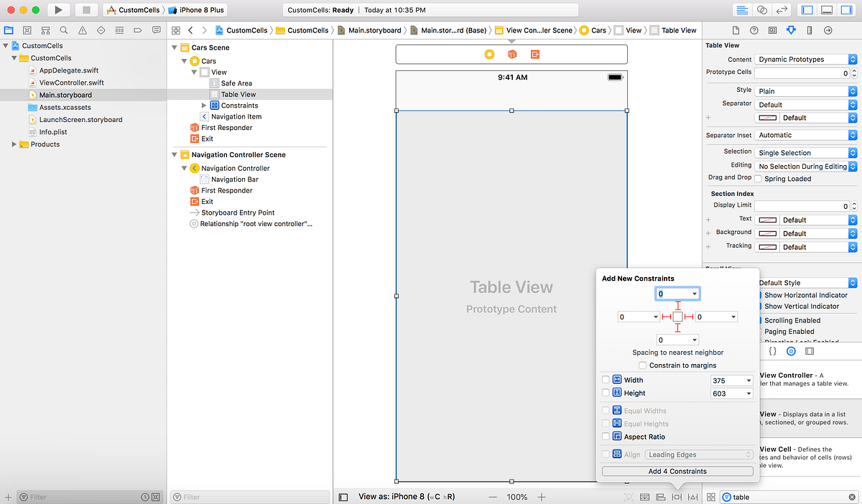The height and width of the screenshot is (504, 862).
Task: Click the iPhone 8 Plus scheme selector
Action: pyautogui.click(x=199, y=9)
